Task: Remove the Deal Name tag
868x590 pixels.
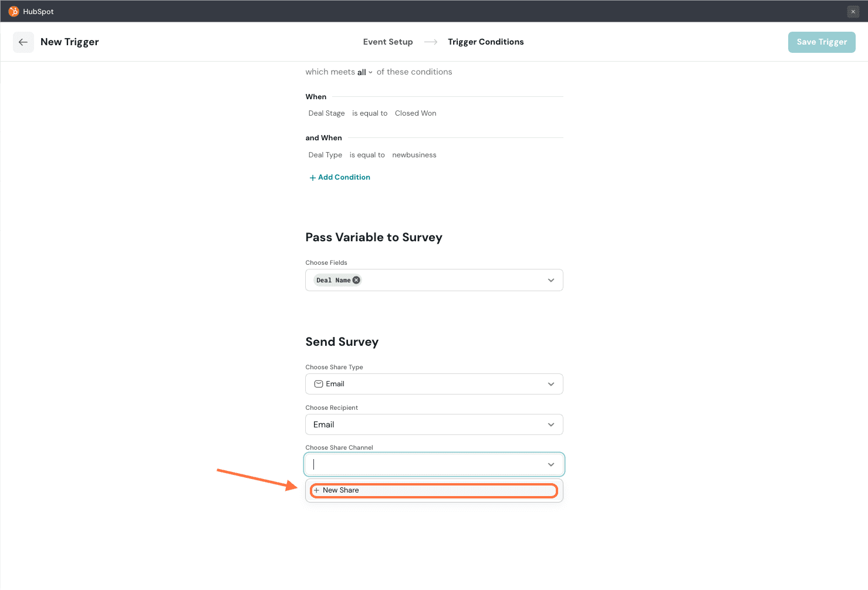Action: (x=356, y=280)
